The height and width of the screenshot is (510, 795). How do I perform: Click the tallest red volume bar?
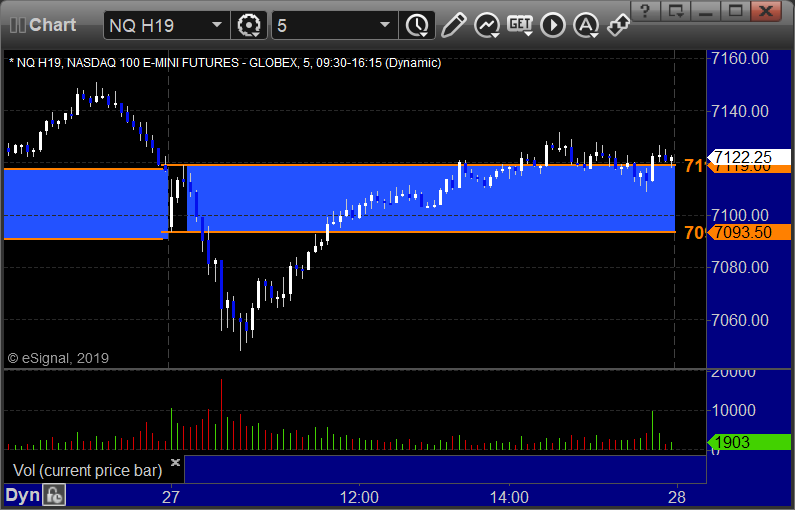point(222,414)
